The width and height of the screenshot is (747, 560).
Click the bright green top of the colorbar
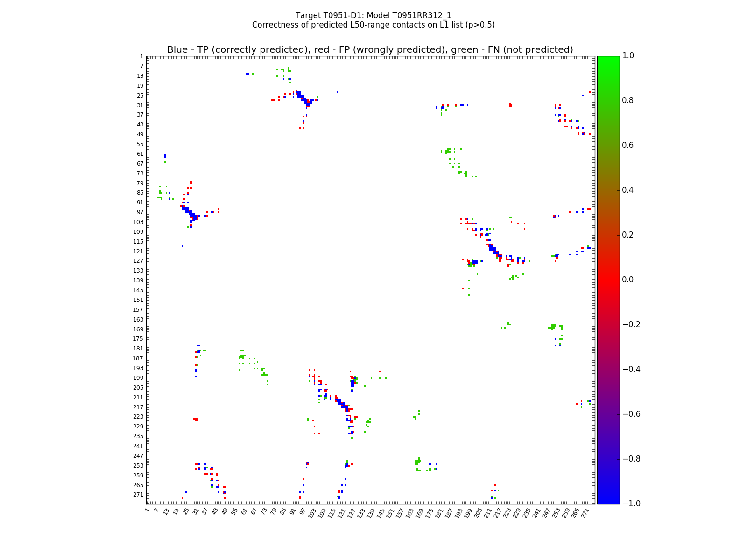point(608,61)
